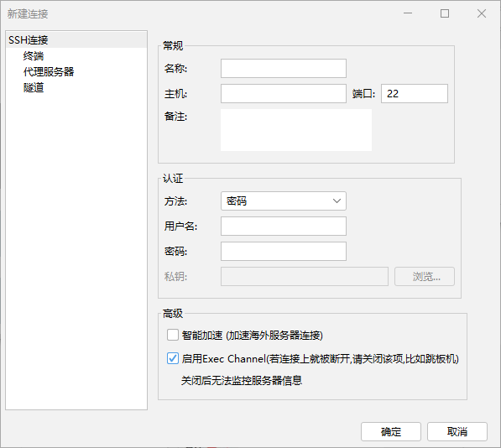Click the 主机 input field

click(284, 94)
